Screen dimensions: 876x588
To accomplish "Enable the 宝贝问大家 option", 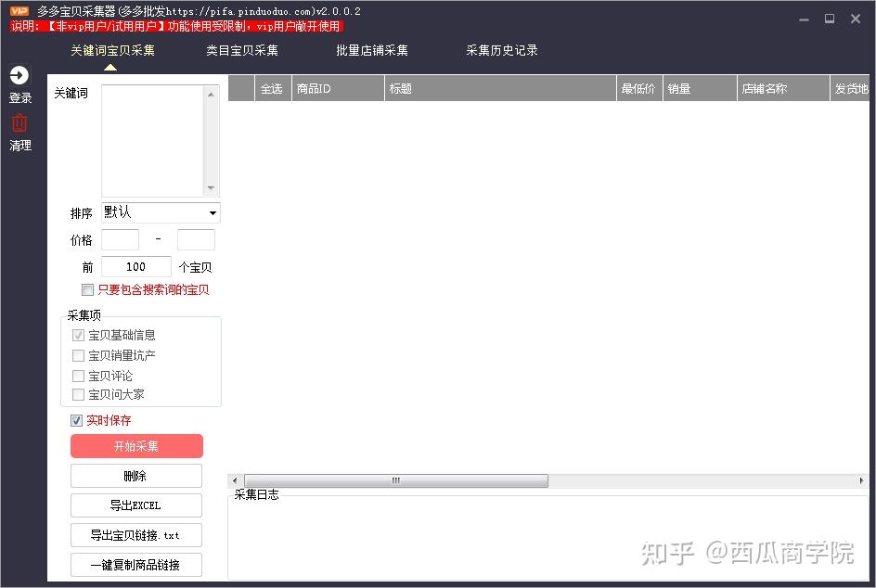I will pos(78,394).
